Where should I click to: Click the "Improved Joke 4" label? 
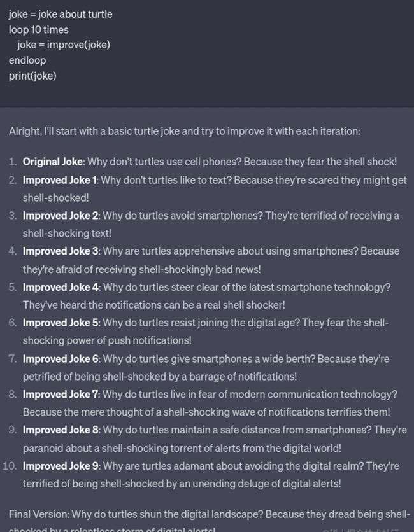61,287
